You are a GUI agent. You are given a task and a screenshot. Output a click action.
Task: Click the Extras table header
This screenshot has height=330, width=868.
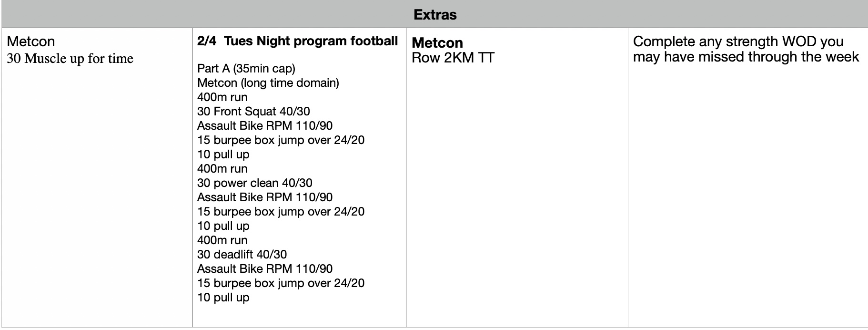(434, 15)
